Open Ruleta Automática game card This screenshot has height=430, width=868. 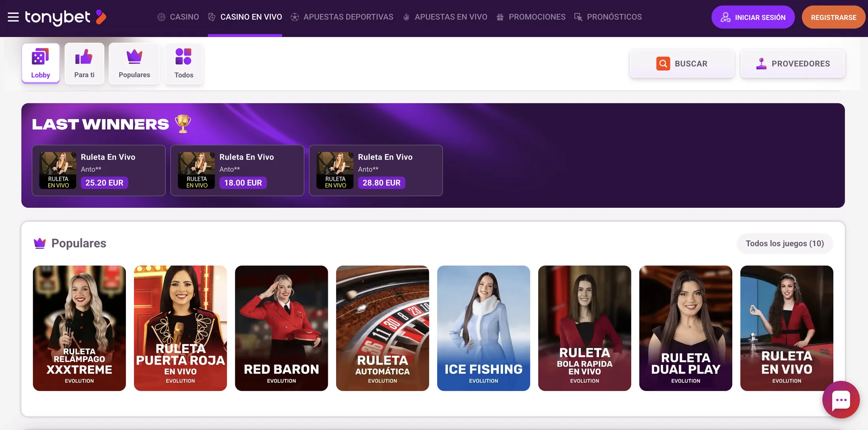pyautogui.click(x=382, y=328)
